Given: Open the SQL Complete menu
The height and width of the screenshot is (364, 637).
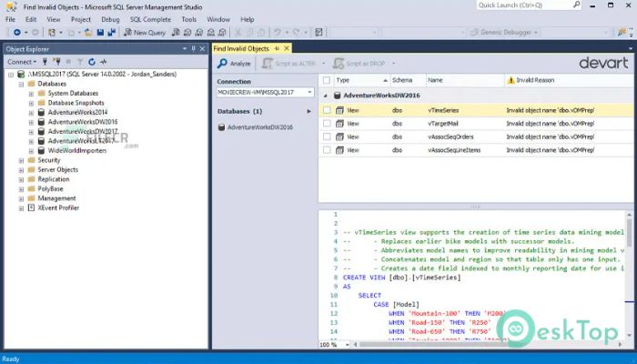Looking at the screenshot, I should click(x=151, y=19).
